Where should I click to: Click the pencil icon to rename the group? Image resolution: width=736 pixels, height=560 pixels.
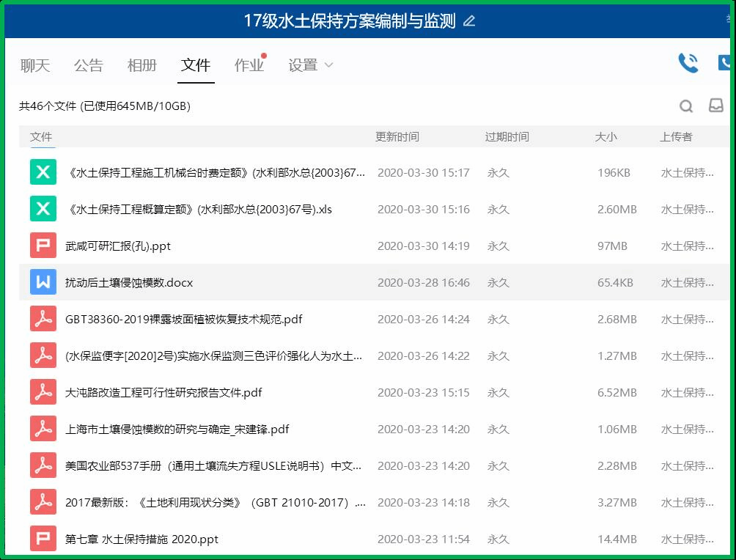click(470, 21)
